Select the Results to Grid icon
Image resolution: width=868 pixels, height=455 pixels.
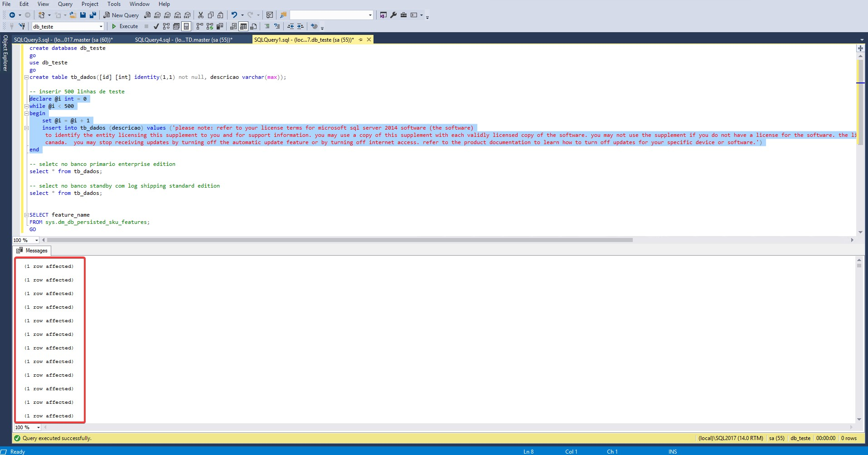242,26
